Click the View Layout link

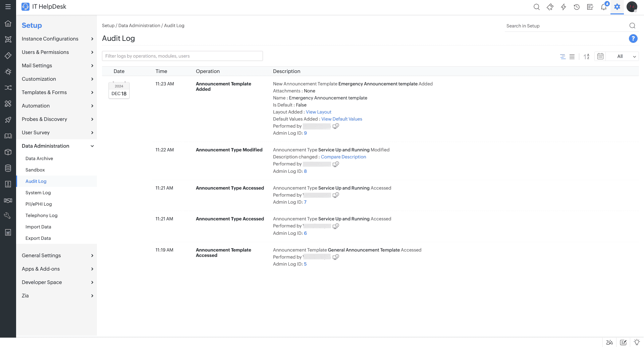point(318,112)
